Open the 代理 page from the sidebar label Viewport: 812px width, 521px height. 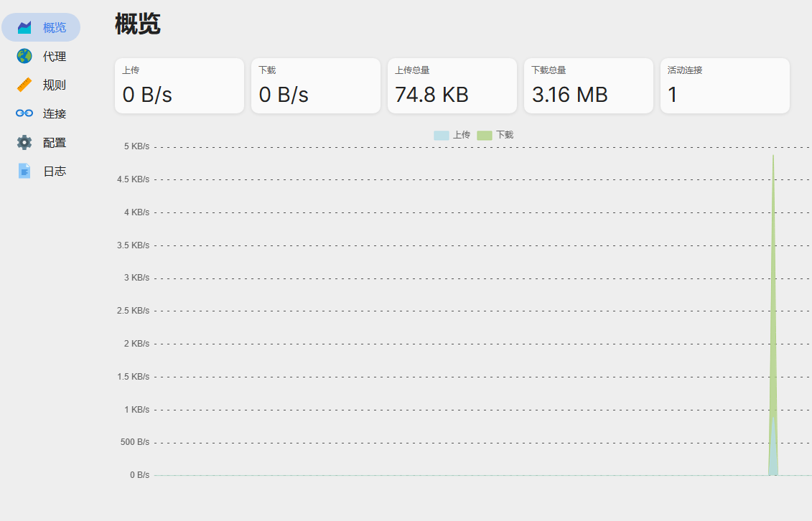55,56
